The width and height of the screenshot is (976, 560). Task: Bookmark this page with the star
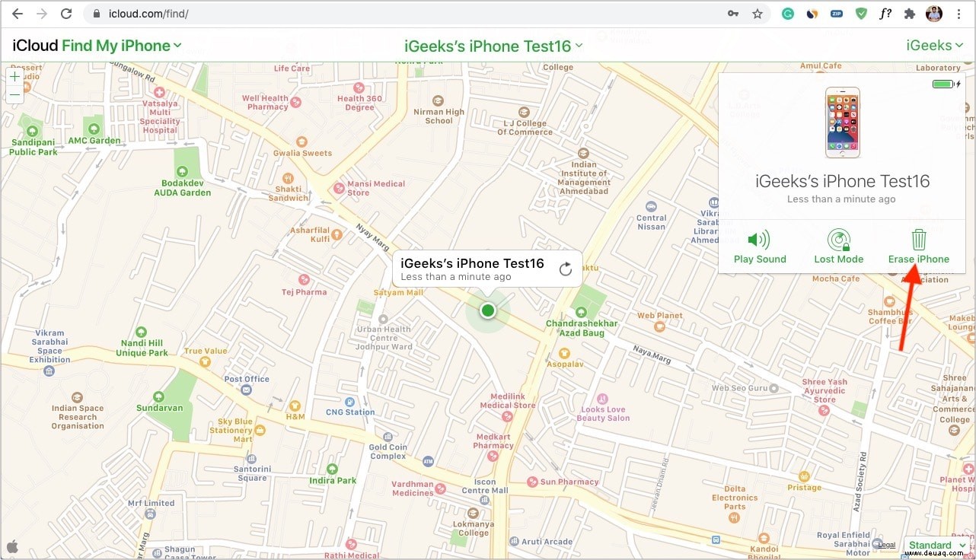click(x=757, y=14)
